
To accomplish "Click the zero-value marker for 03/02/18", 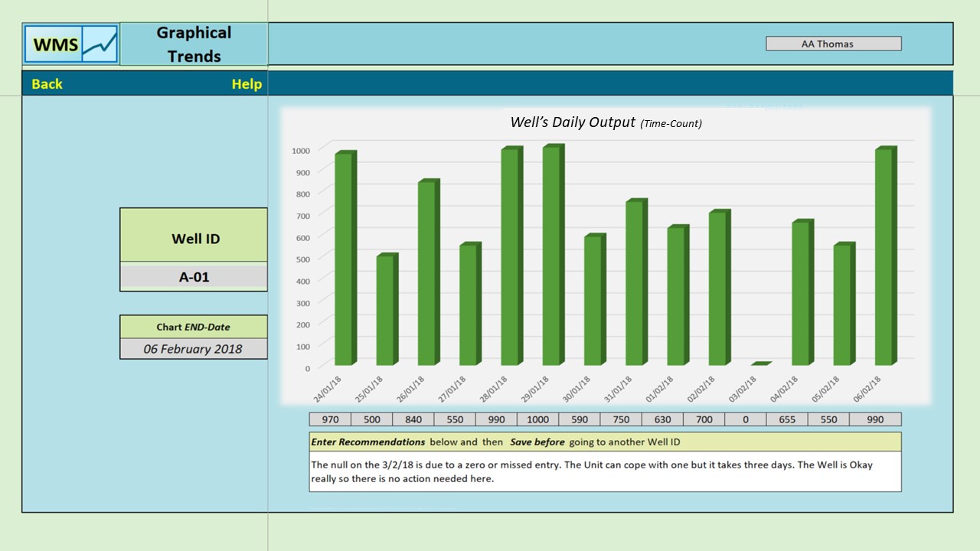I will [759, 364].
